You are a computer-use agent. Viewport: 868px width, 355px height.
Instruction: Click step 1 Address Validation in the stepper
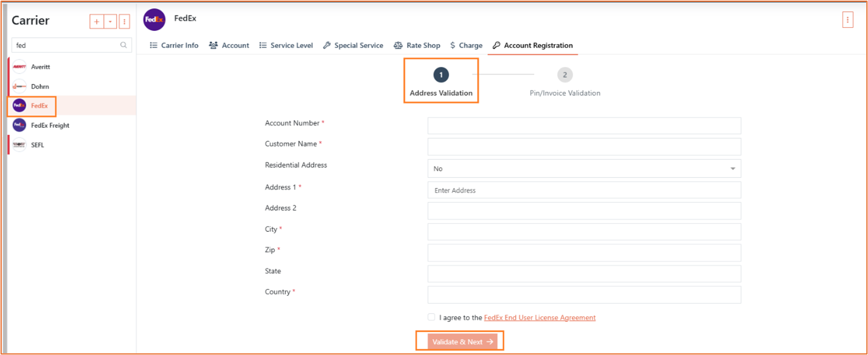click(x=441, y=82)
